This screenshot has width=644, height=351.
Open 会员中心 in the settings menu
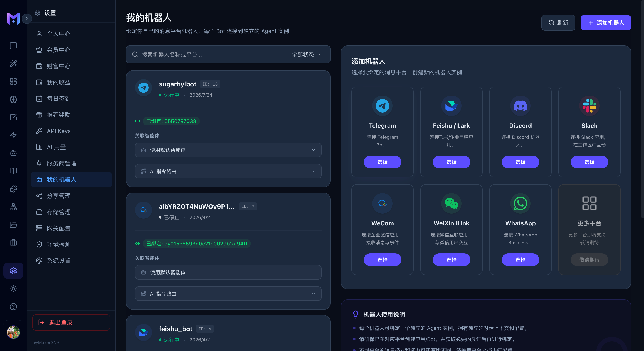pyautogui.click(x=71, y=50)
